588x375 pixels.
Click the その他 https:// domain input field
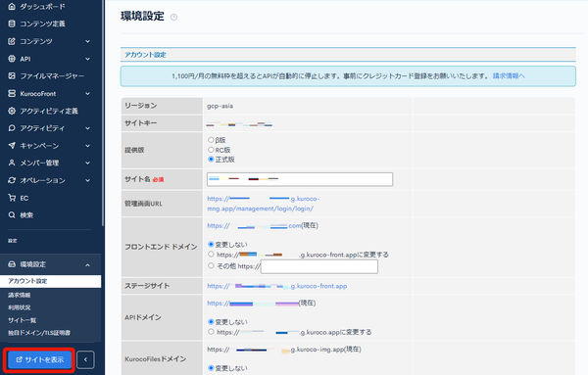[319, 266]
